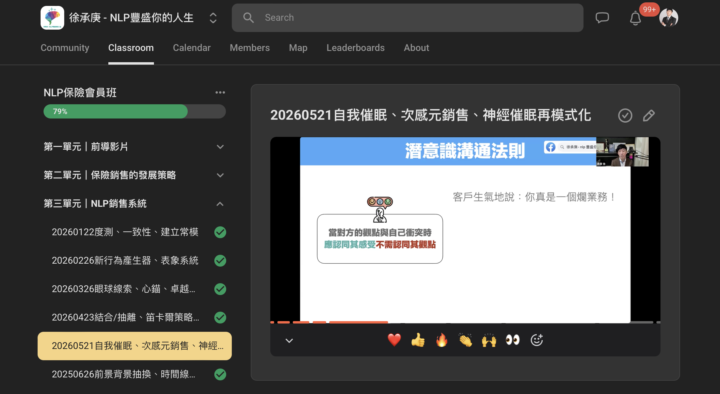This screenshot has width=720, height=394.
Task: Click the Facebook icon in the video slide
Action: coord(550,147)
